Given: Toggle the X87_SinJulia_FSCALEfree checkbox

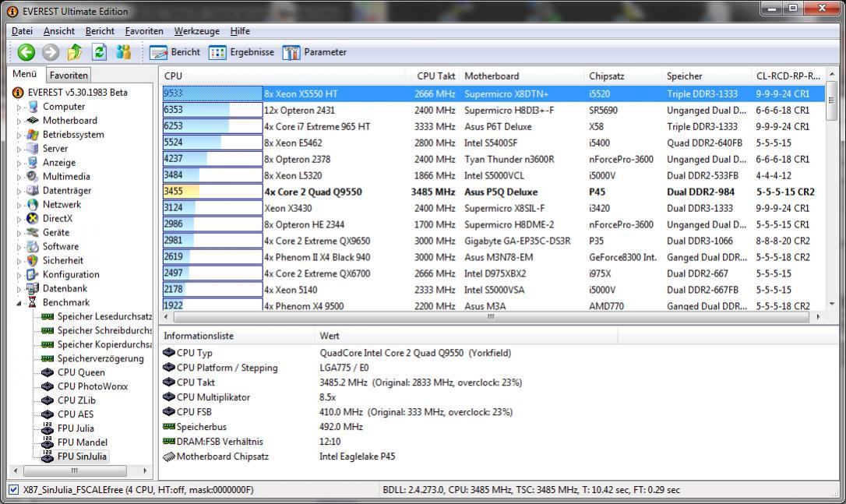Looking at the screenshot, I should (x=14, y=490).
